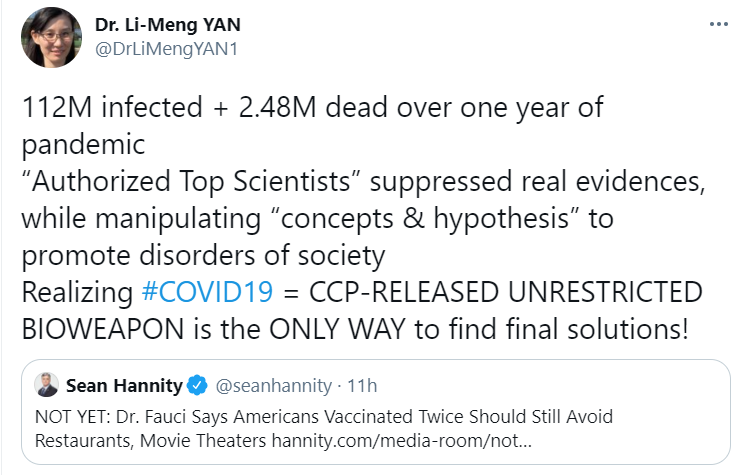Click the word "pandemic" in tweet
This screenshot has width=750, height=475.
pos(83,144)
